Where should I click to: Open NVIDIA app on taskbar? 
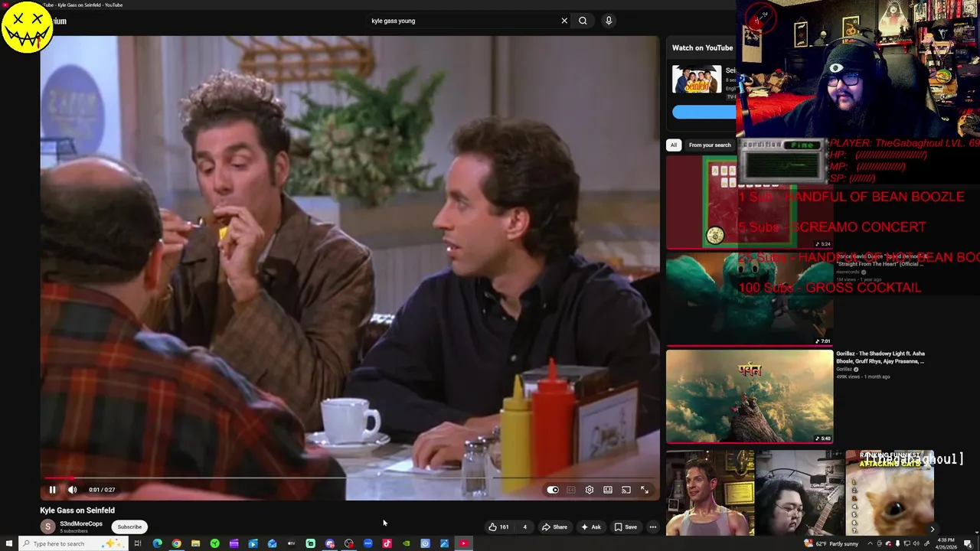406,543
